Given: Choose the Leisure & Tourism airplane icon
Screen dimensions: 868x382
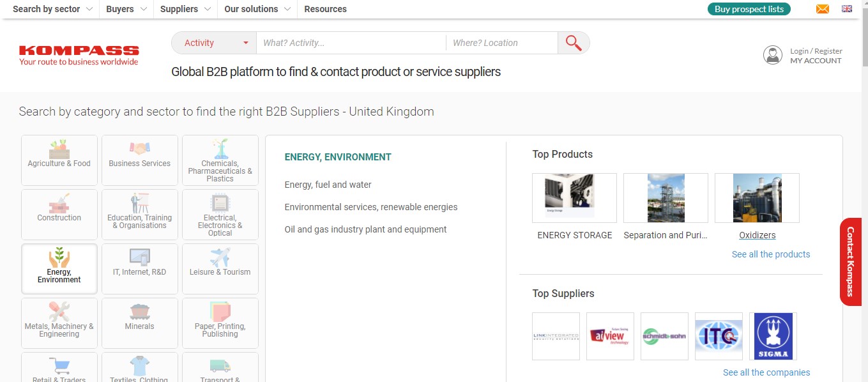Looking at the screenshot, I should 220,257.
